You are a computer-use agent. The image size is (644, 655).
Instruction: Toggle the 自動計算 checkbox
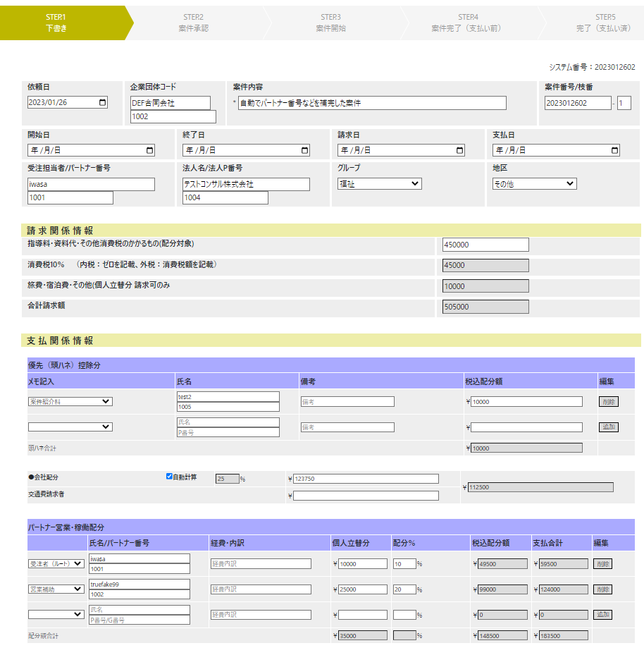point(169,477)
